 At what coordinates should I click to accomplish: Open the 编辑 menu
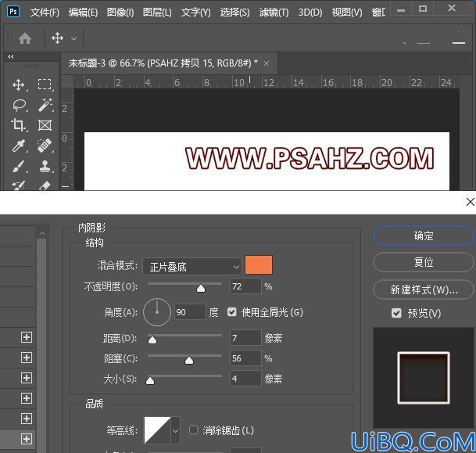[x=83, y=13]
